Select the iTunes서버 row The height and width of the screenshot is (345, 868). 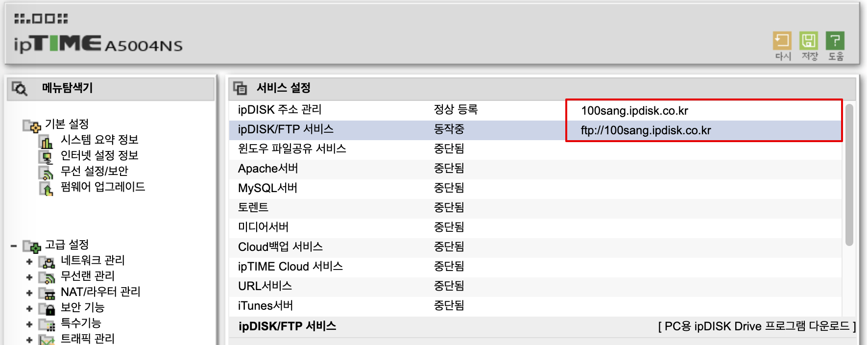coord(535,306)
